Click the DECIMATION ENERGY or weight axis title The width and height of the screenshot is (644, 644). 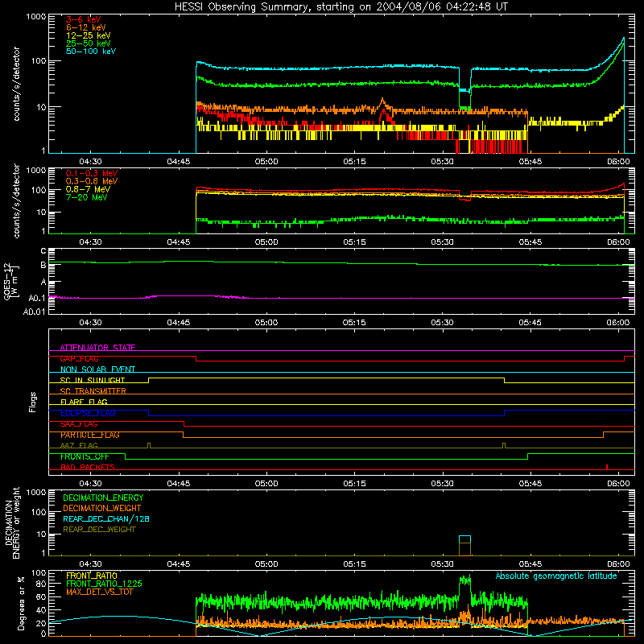pos(12,522)
